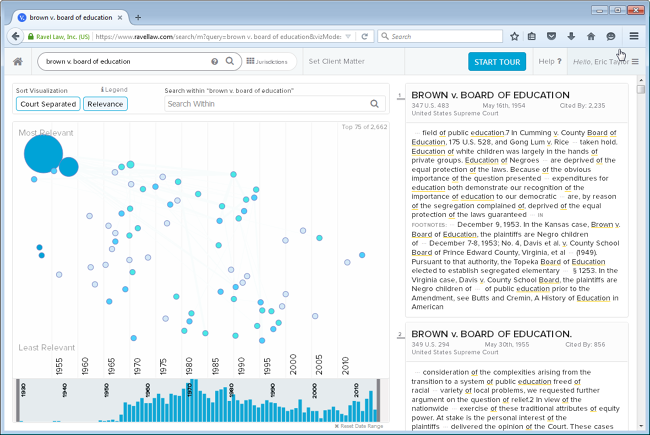
Task: Open the bookmarks list clipboard icon
Action: point(532,36)
